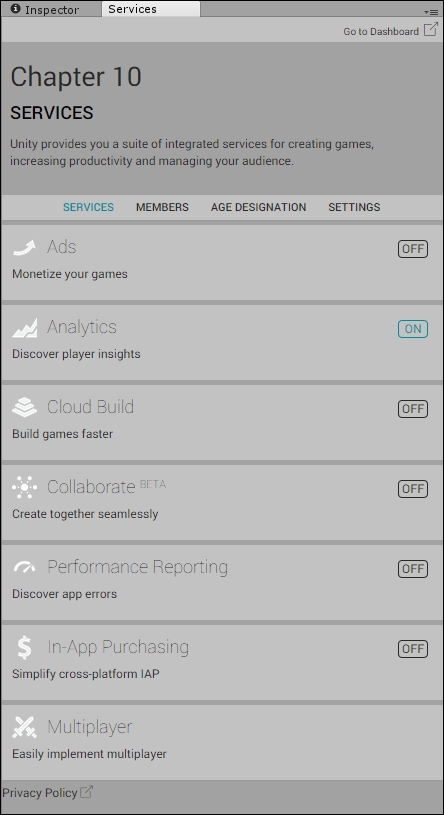Click the Cloud Build layers icon
Screen dimensions: 444x815
24,408
